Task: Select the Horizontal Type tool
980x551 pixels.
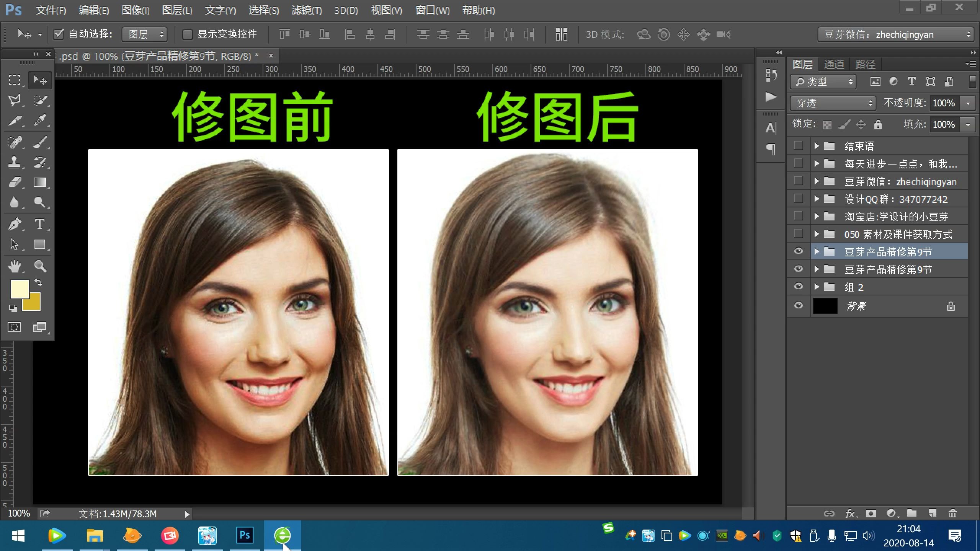Action: click(39, 224)
